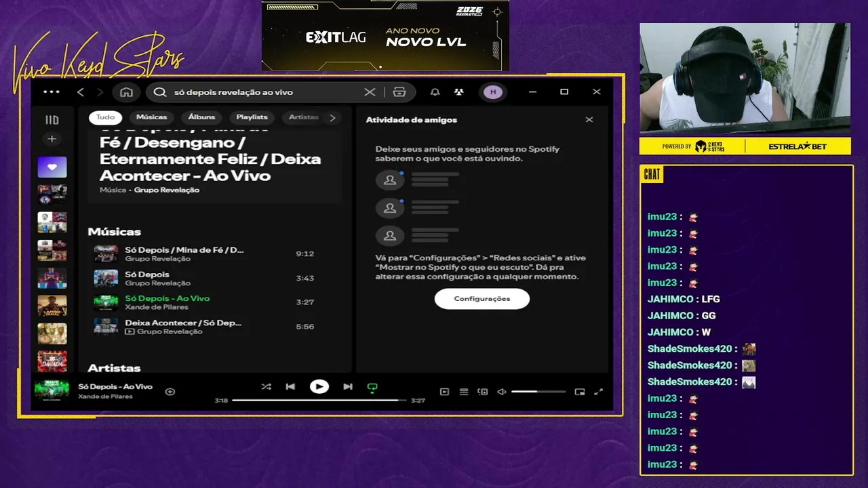Open the three-dots Spotify menu

[52, 92]
